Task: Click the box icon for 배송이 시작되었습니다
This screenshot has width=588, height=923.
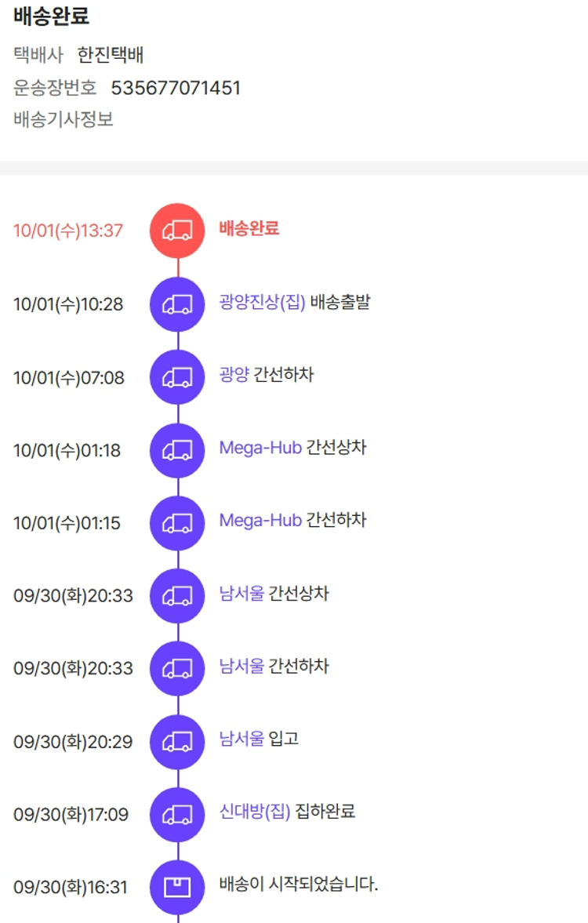Action: pyautogui.click(x=177, y=888)
